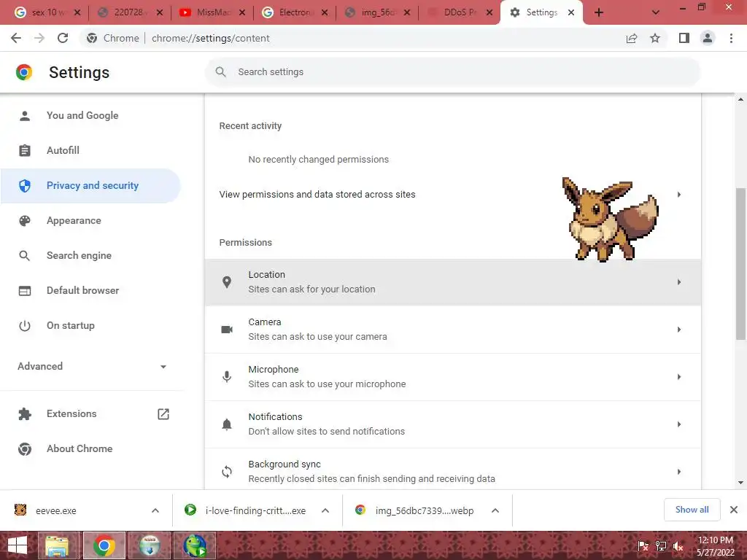Click the muted volume tray icon
The image size is (747, 560).
click(x=678, y=546)
